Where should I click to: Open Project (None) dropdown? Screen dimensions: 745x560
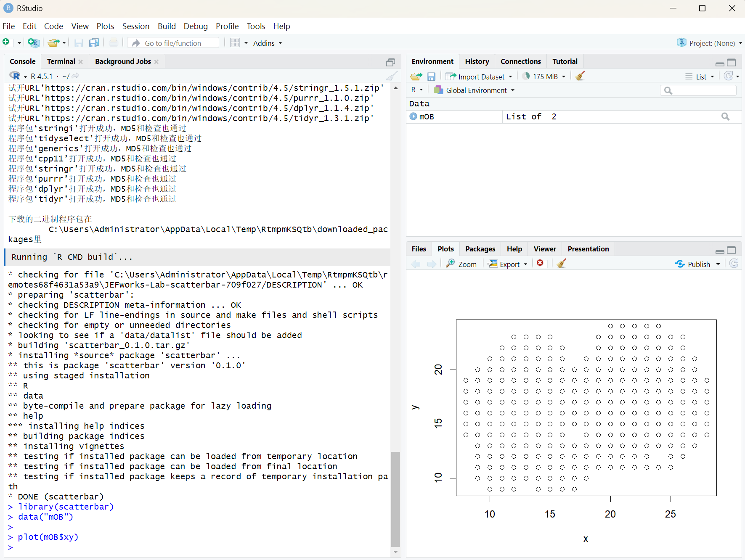[x=709, y=43]
